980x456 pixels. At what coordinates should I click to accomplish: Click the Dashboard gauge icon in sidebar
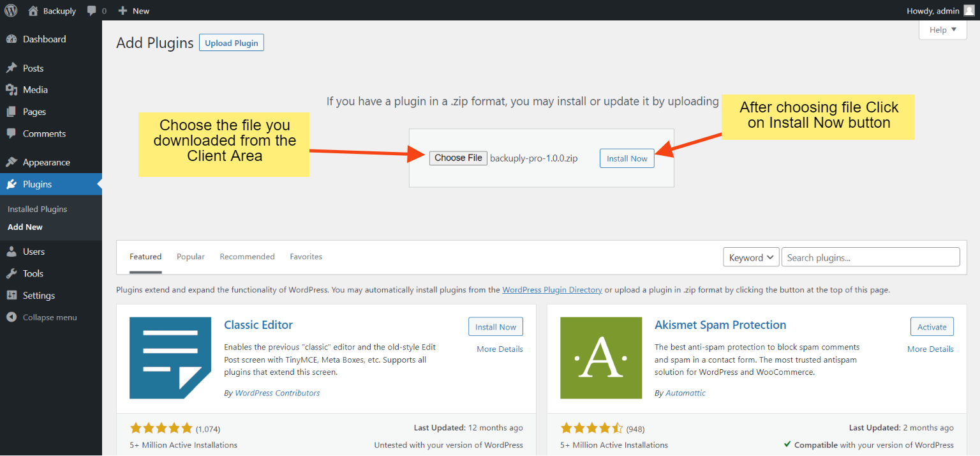coord(11,40)
